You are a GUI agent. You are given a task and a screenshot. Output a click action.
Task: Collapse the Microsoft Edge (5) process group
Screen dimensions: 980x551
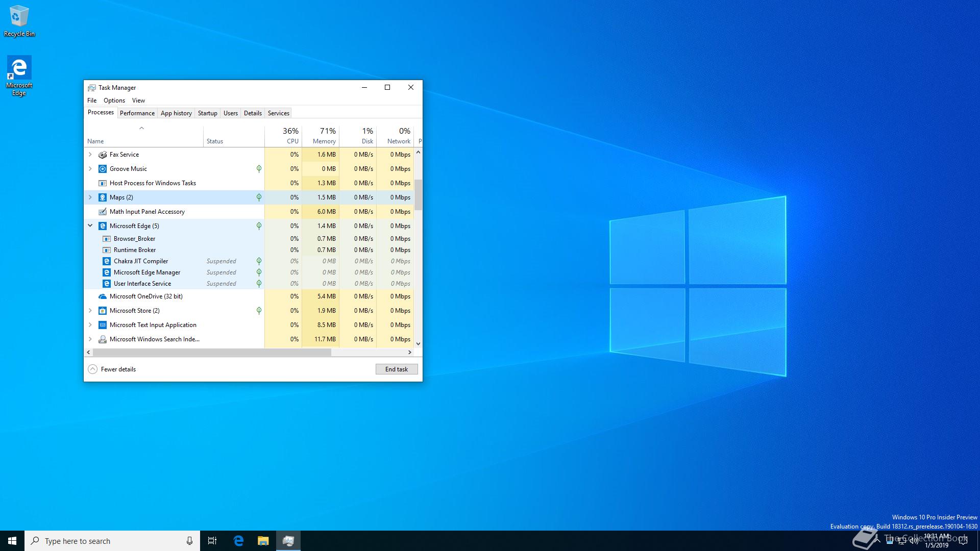pos(90,226)
